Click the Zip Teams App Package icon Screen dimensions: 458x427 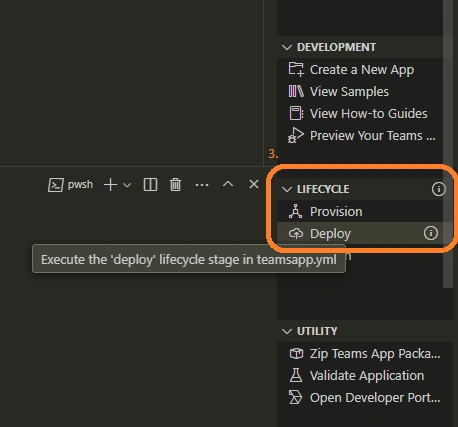click(x=296, y=353)
